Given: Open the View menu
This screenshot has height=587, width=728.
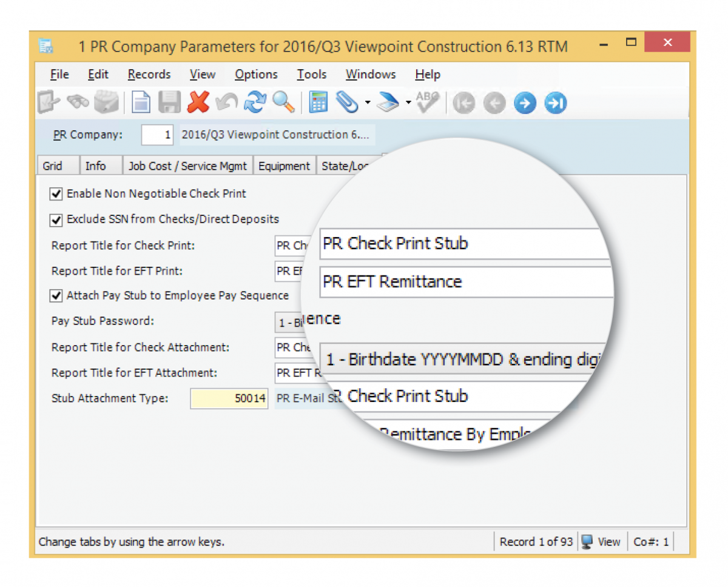Looking at the screenshot, I should [x=203, y=75].
